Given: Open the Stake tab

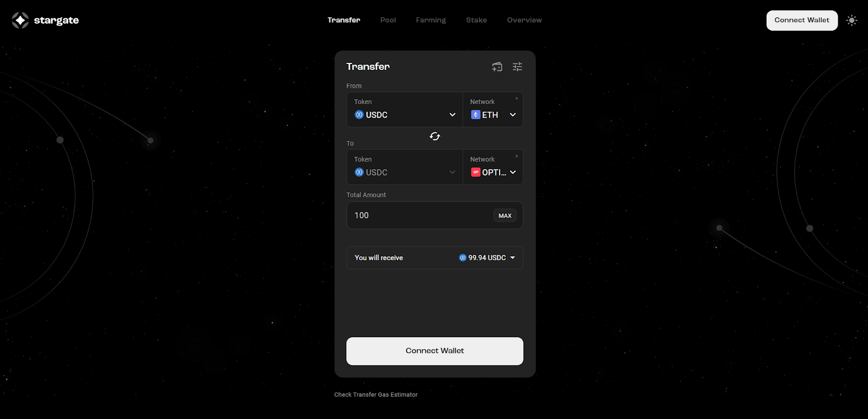Looking at the screenshot, I should [476, 20].
